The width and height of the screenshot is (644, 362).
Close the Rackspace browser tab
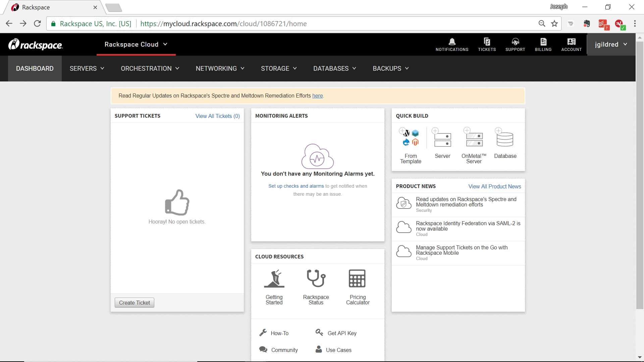95,7
